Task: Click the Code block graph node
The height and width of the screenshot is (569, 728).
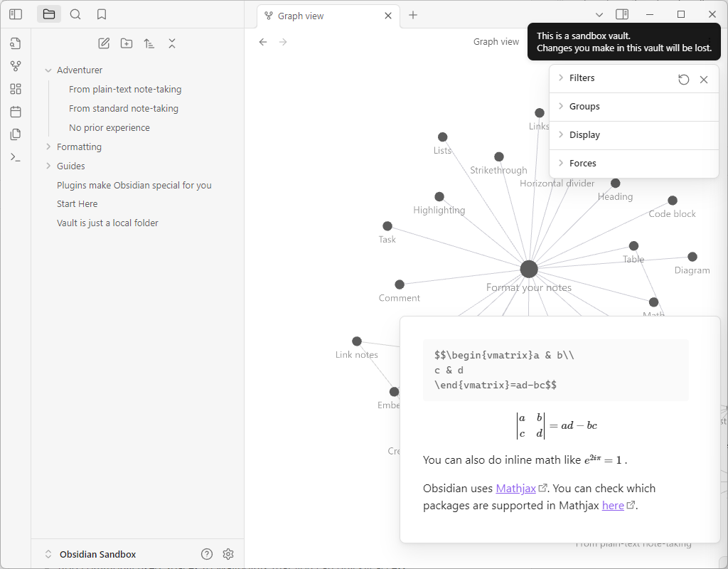Action: coord(673,201)
